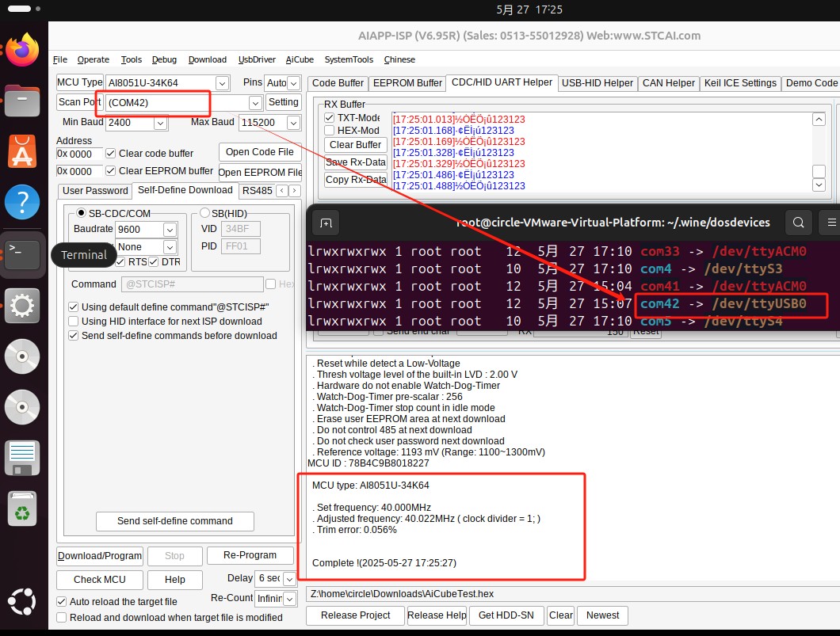Select the SB(HID) radio button
This screenshot has width=840, height=636.
(x=204, y=213)
